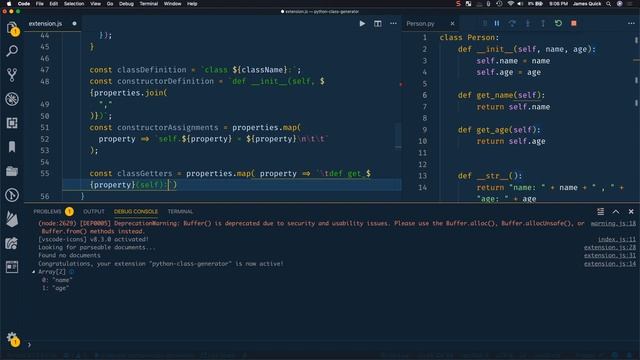
Task: Clear the debug console with list icon
Action: [x=600, y=211]
